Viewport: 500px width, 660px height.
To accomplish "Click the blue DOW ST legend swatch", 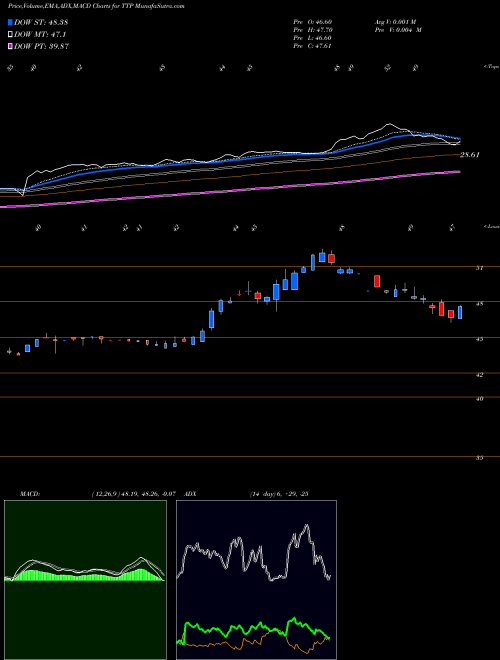I will tap(11, 22).
